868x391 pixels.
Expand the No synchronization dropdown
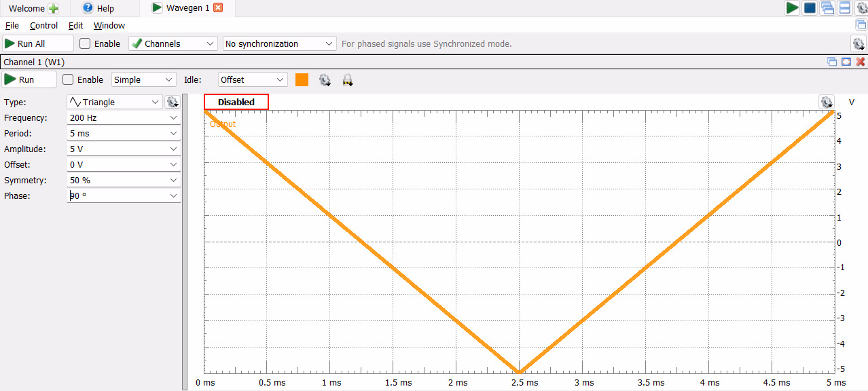coord(279,43)
